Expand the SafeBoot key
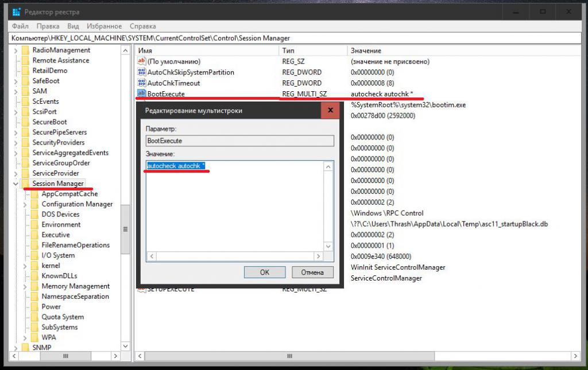 coord(16,81)
